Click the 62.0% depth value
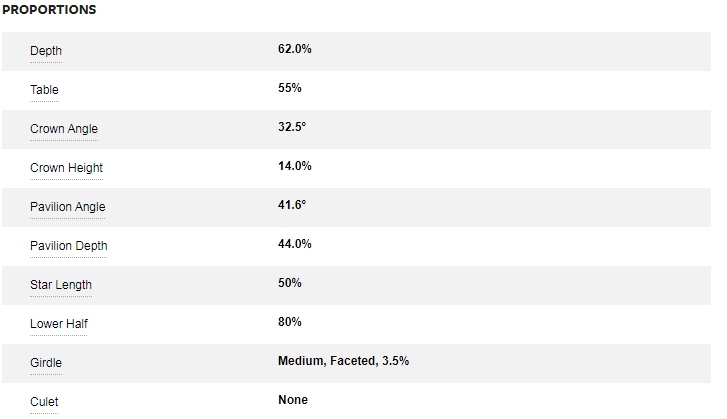 coord(295,48)
